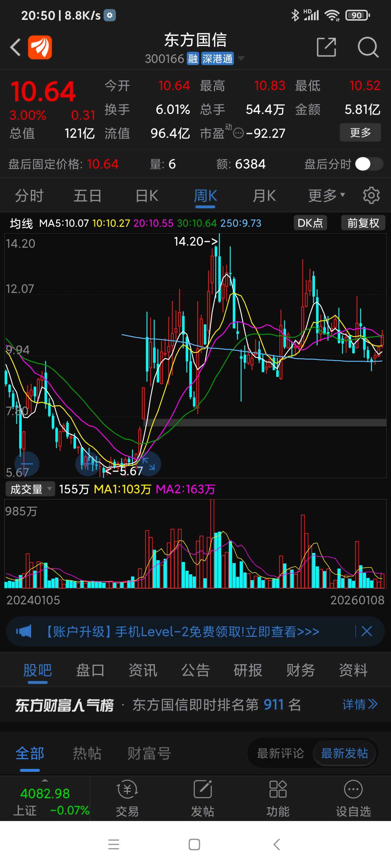Tap the 融 margin trading badge
Image resolution: width=391 pixels, height=868 pixels.
(193, 59)
